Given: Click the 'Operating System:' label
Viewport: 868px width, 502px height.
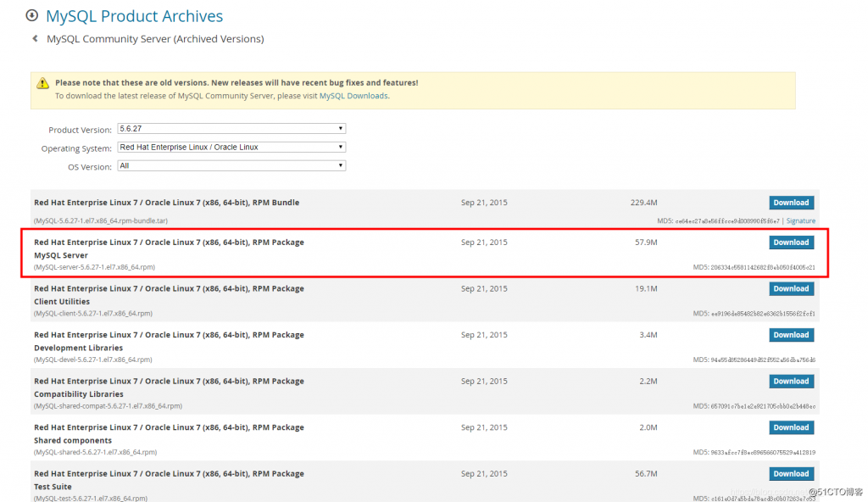Looking at the screenshot, I should pyautogui.click(x=76, y=148).
